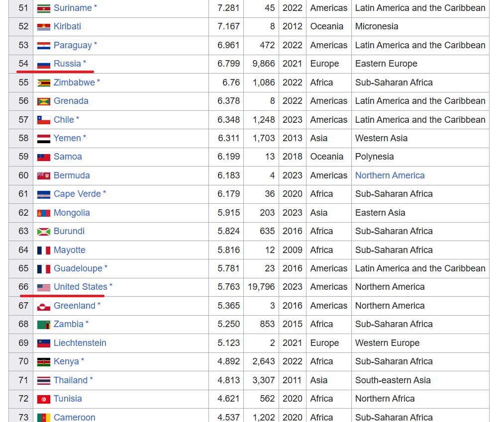The image size is (504, 422).
Task: Click the Suriname flag icon
Action: [x=43, y=8]
